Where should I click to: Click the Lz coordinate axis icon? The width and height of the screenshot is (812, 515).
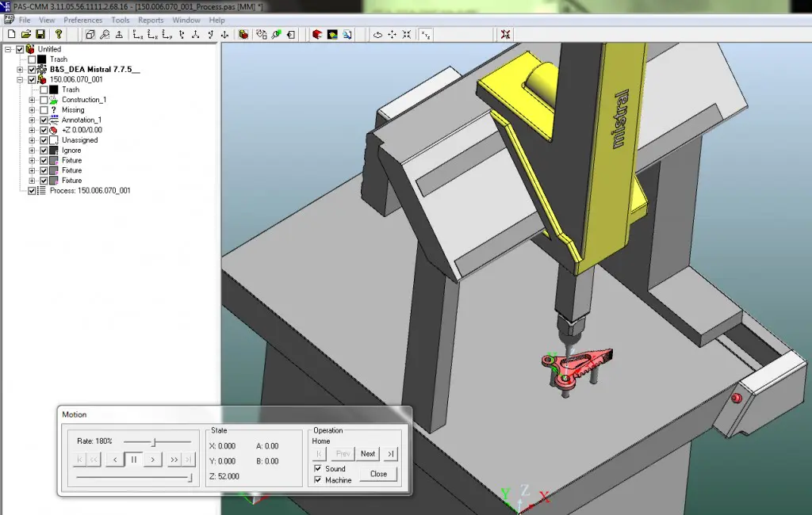pyautogui.click(x=138, y=35)
